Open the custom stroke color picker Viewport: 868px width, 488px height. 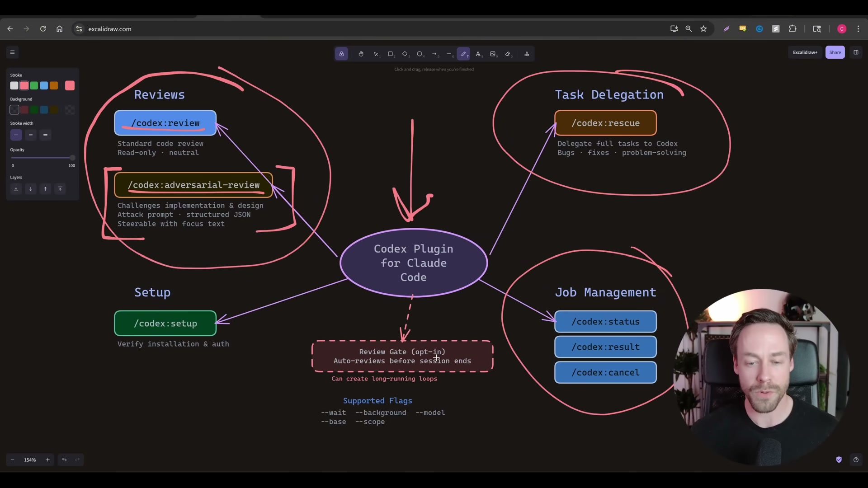tap(70, 85)
